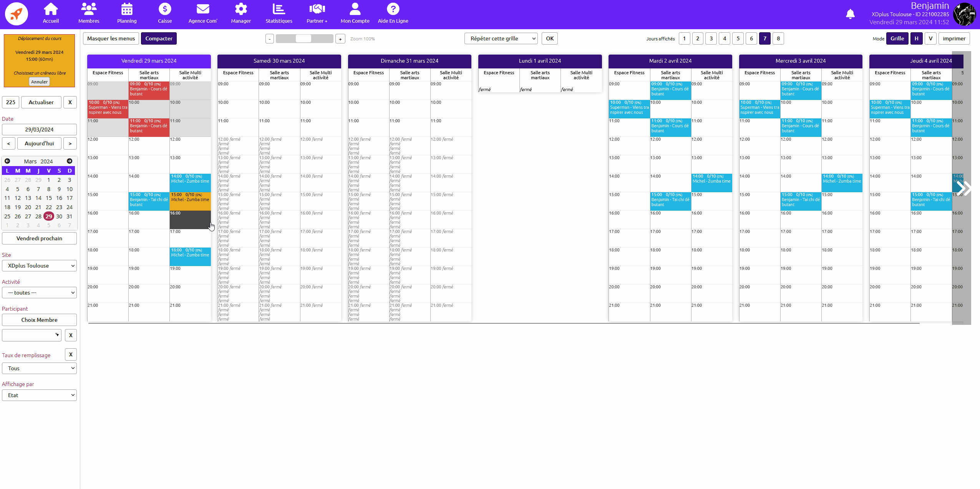The width and height of the screenshot is (980, 489).
Task: Open the Mon Compte person icon
Action: (x=355, y=9)
